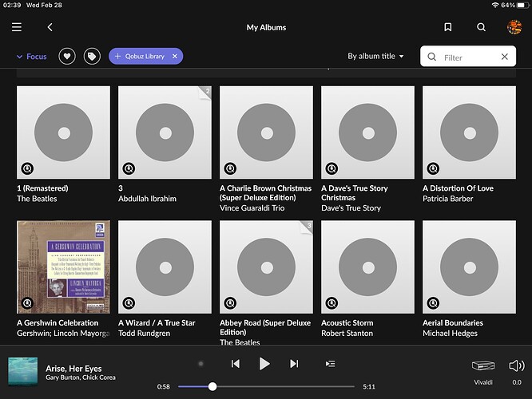Image resolution: width=532 pixels, height=399 pixels.
Task: Open the play queue icon
Action: [x=330, y=364]
